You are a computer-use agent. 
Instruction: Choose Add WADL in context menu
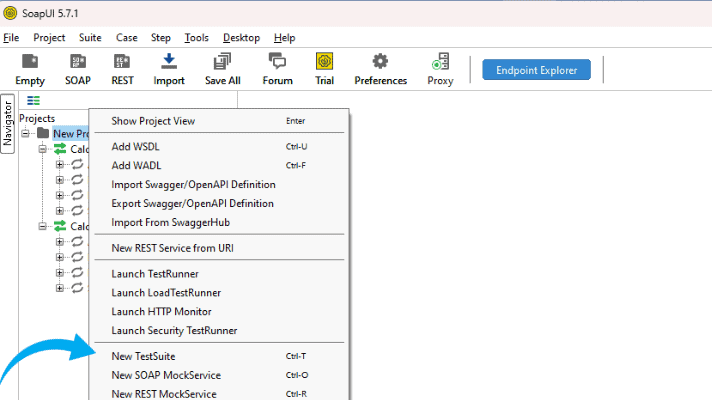pos(219,166)
